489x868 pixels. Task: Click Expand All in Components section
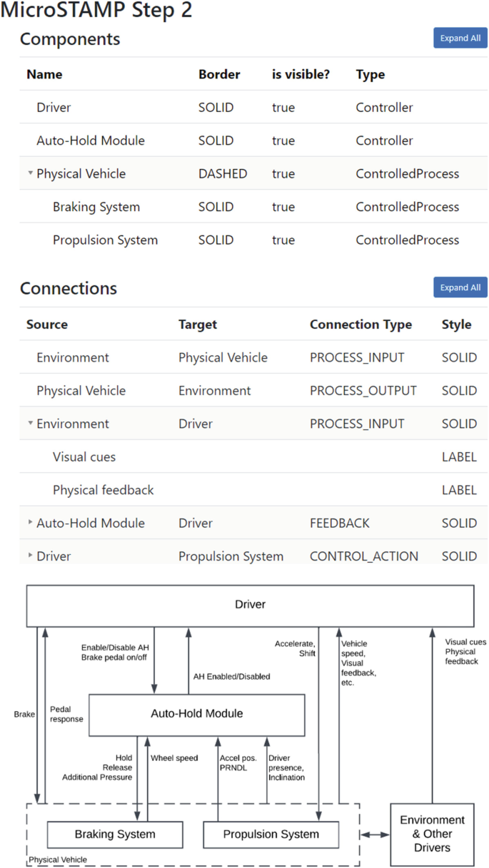pyautogui.click(x=460, y=37)
